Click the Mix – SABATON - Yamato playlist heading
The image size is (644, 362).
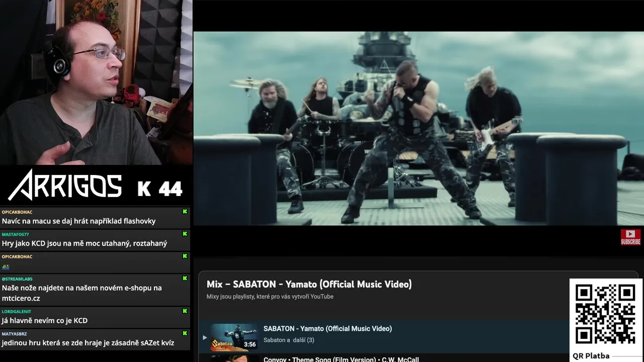tap(309, 284)
